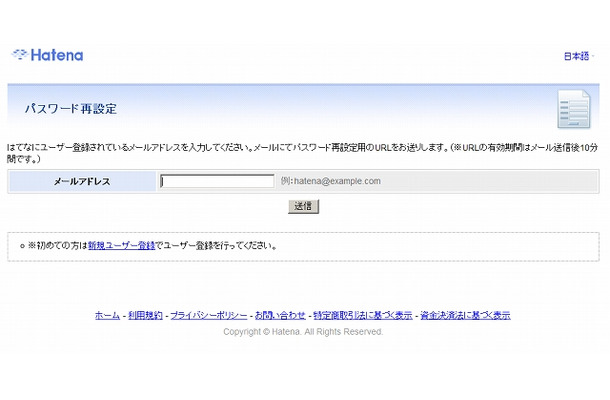Viewport: 610px width, 400px height.
Task: Go to ホーム footer link
Action: pos(107,315)
